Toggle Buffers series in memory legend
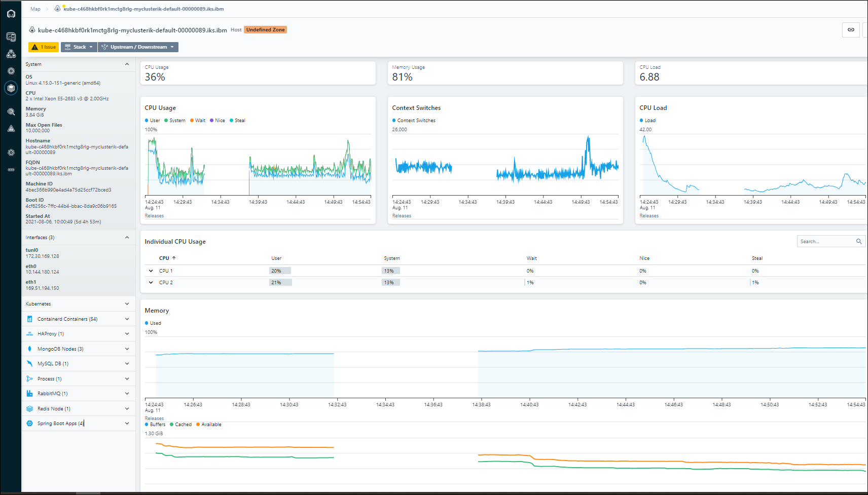Screen dimensions: 868x495 [x=155, y=425]
